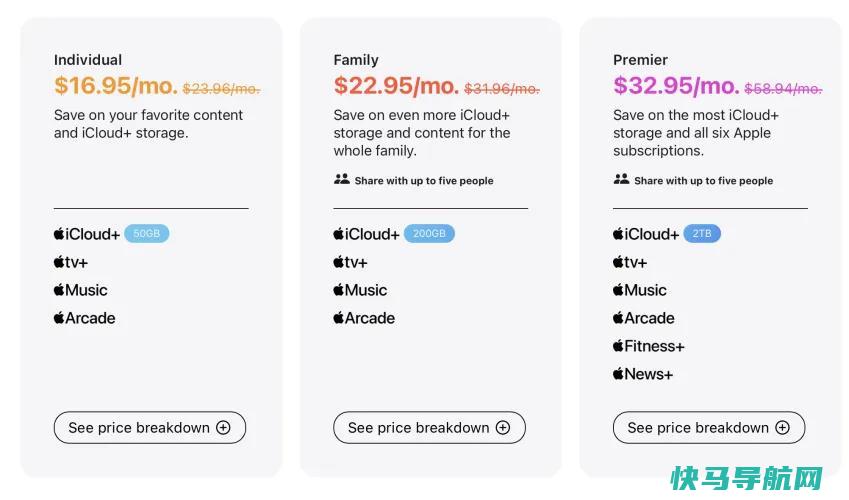The height and width of the screenshot is (500, 849).
Task: Click the 200GB storage badge
Action: (x=429, y=233)
